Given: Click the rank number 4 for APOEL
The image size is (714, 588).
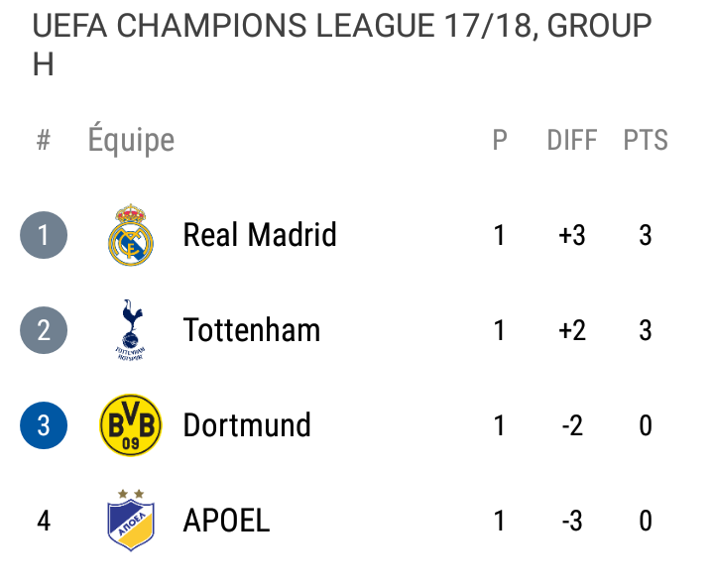Looking at the screenshot, I should [44, 521].
